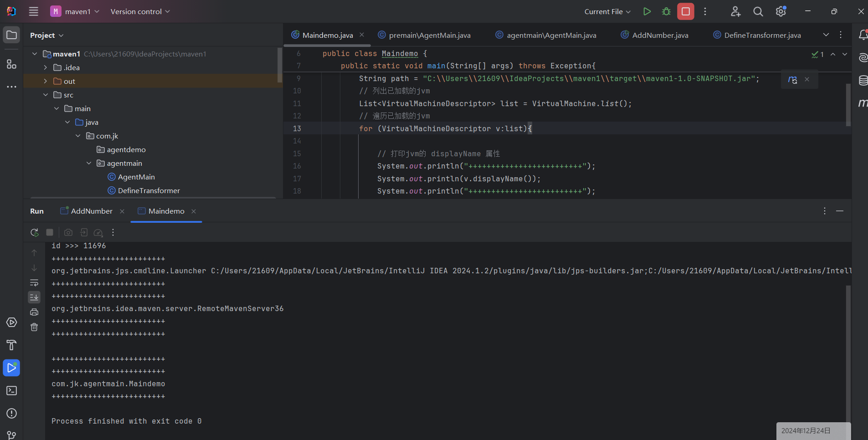
Task: Open the Project view mode dropdown
Action: click(47, 35)
